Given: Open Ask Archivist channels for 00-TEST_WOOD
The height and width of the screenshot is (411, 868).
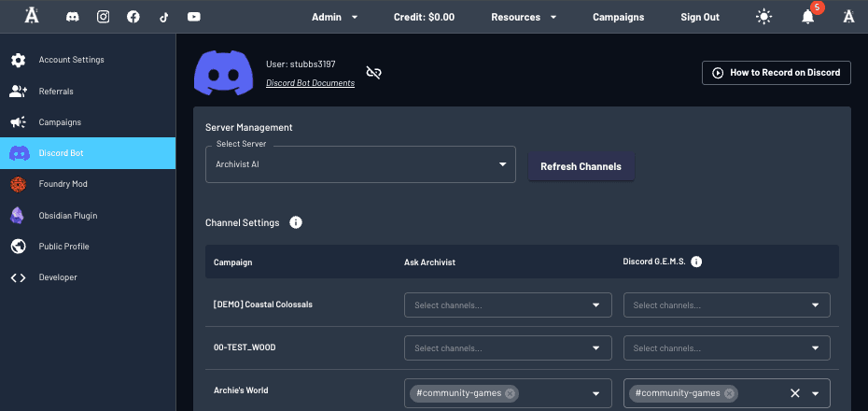Looking at the screenshot, I should point(508,348).
